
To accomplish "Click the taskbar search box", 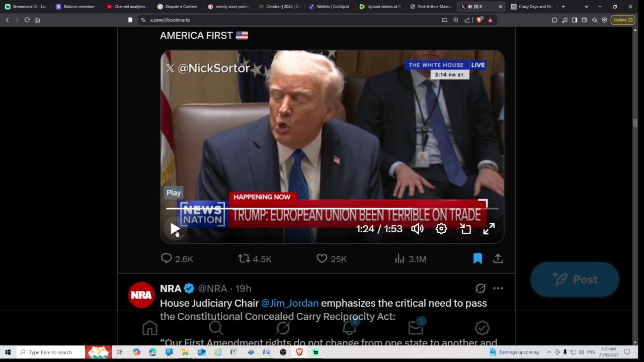I will point(50,352).
